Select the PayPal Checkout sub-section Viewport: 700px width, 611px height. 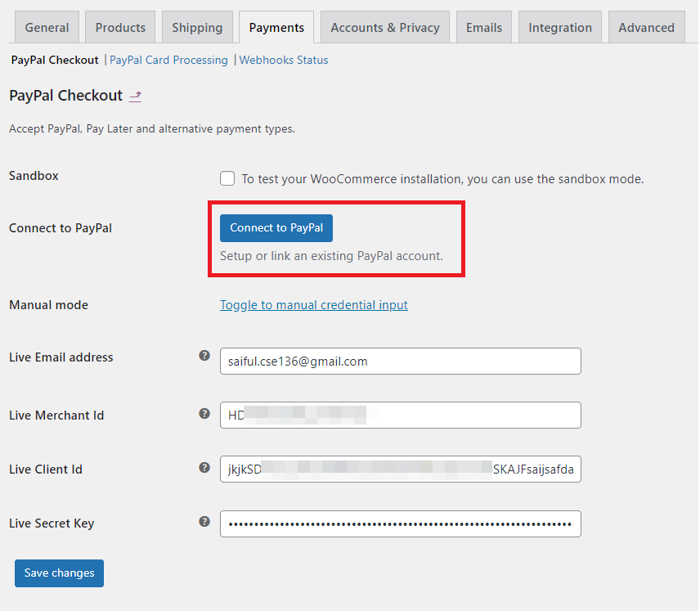pyautogui.click(x=55, y=60)
